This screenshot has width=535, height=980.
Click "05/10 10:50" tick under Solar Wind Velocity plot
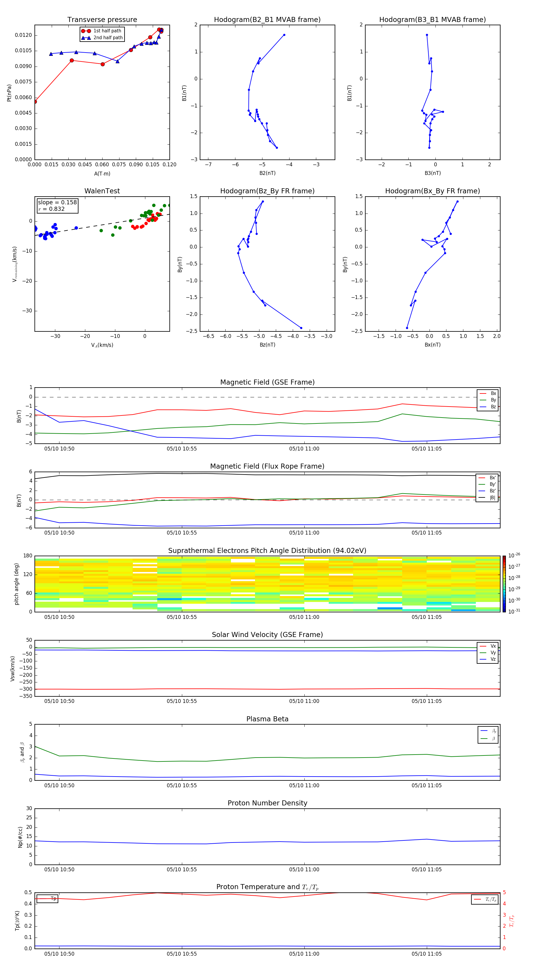point(59,701)
